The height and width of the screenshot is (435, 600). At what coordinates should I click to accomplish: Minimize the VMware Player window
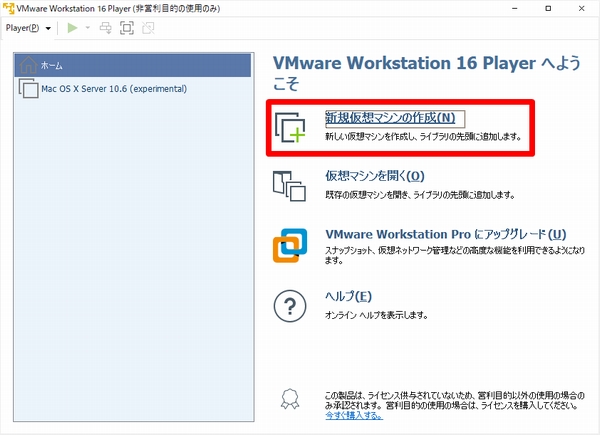coord(515,8)
